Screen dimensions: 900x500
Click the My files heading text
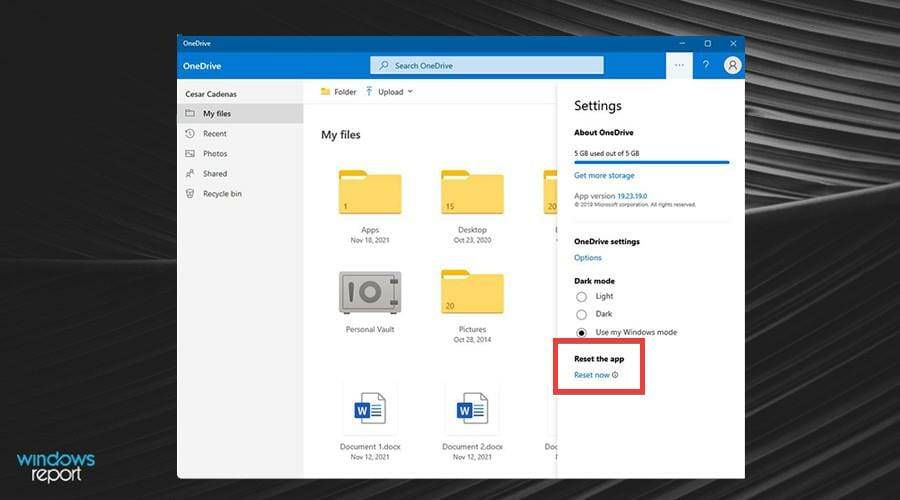pyautogui.click(x=340, y=135)
